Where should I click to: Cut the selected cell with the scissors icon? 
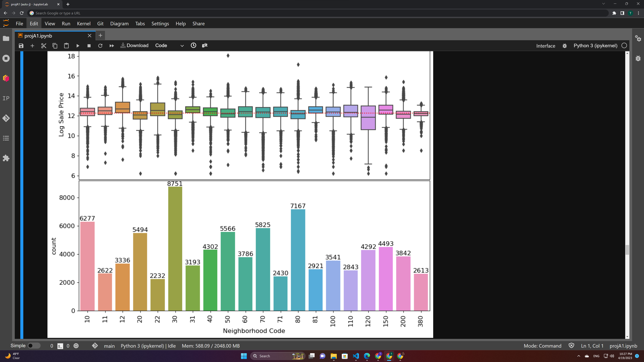tap(44, 46)
